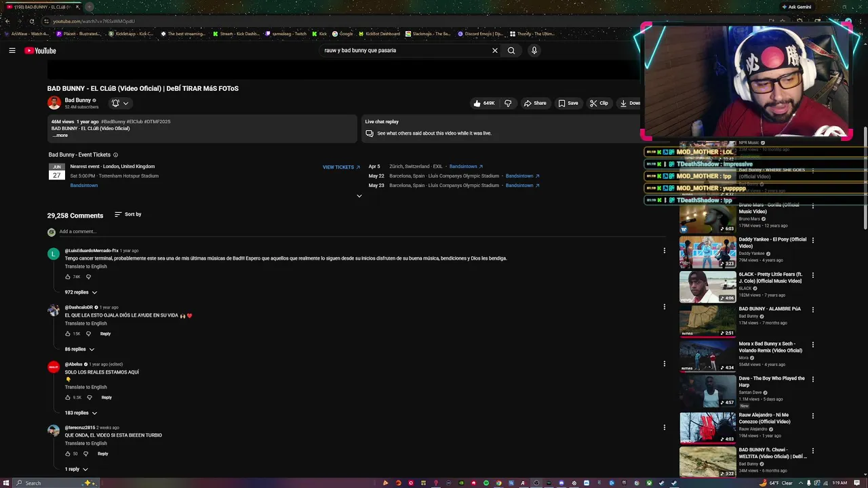
Task: Open options menu for terecruz2815 comment
Action: pyautogui.click(x=665, y=428)
